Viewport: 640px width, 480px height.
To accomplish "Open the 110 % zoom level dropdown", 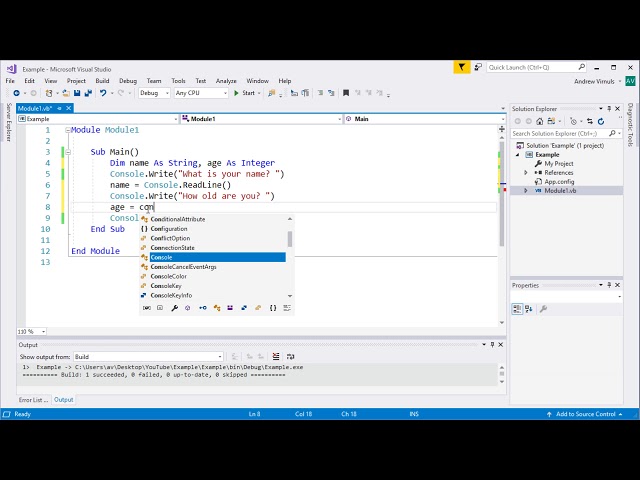I will click(x=31, y=331).
